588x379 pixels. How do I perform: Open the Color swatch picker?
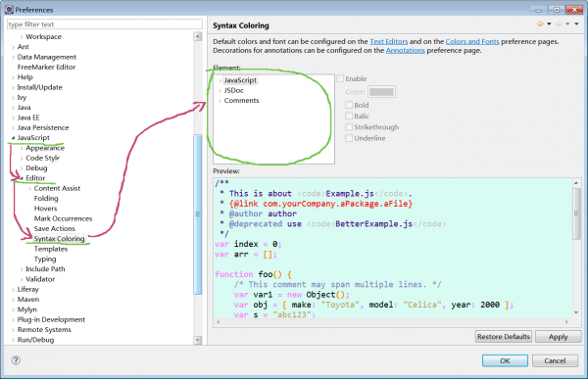click(381, 92)
